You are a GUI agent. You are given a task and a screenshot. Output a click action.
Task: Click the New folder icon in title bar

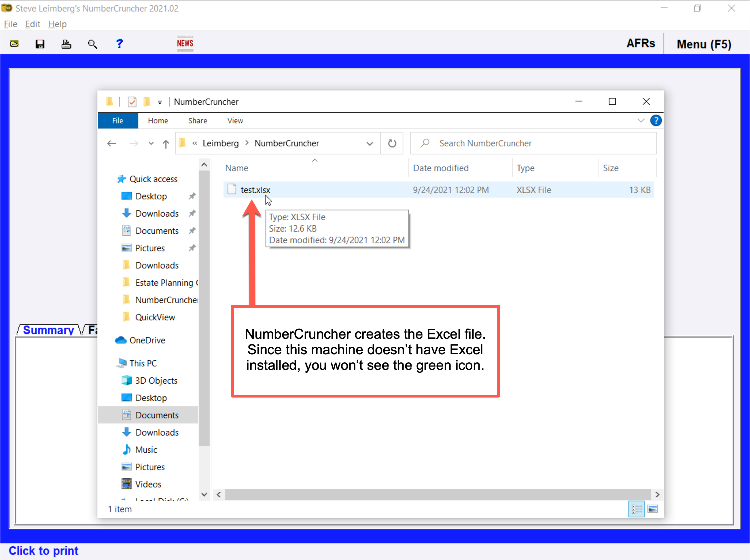click(147, 102)
